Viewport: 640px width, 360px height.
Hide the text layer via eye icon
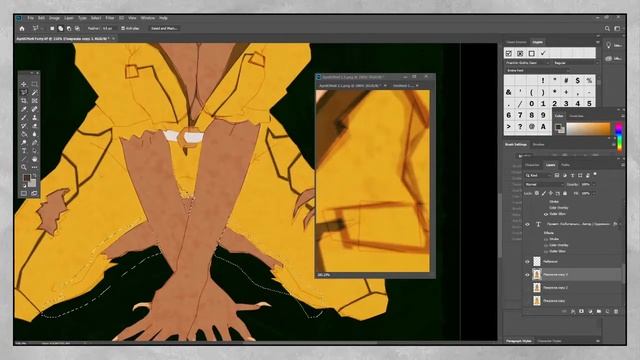coord(527,224)
